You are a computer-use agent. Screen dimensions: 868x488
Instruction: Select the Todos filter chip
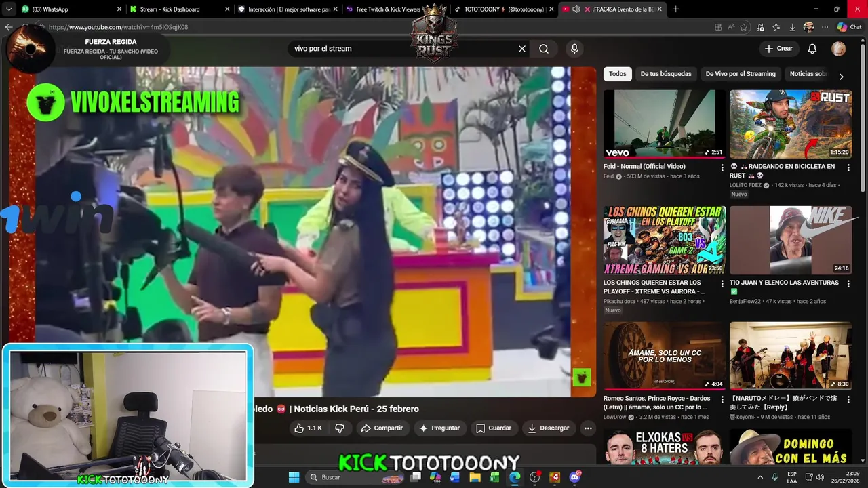617,74
